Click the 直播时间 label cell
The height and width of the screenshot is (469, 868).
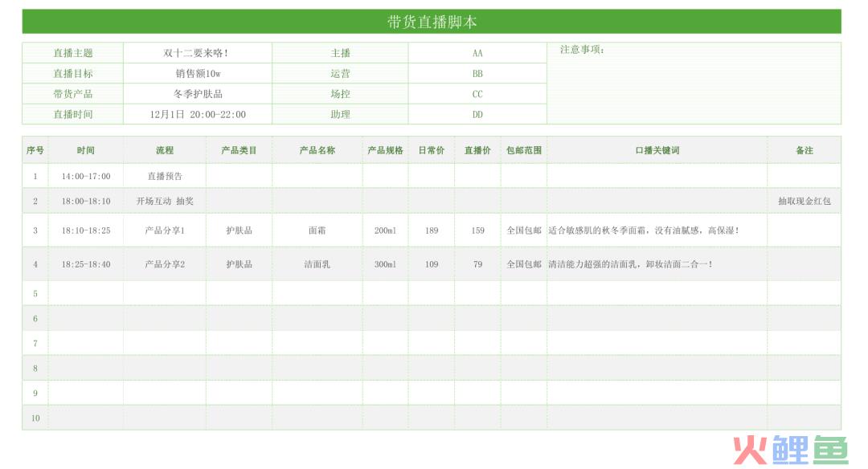[72, 115]
